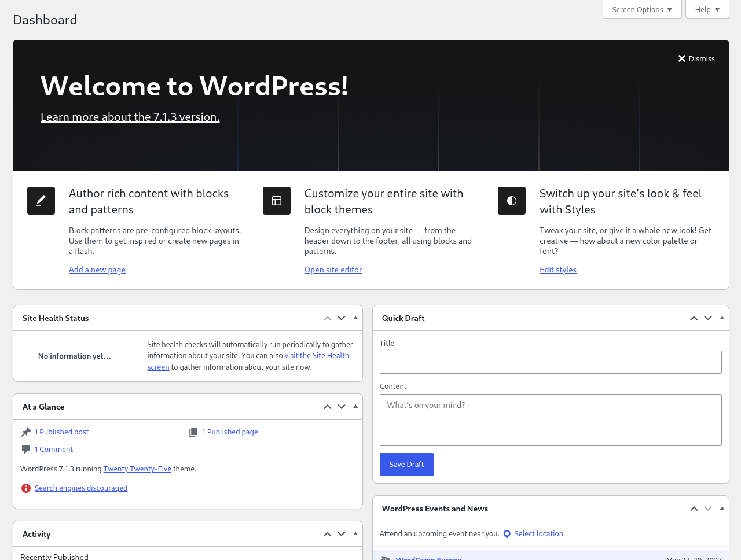741x560 pixels.
Task: Open Twenty Twenty-Five theme link
Action: click(x=137, y=469)
